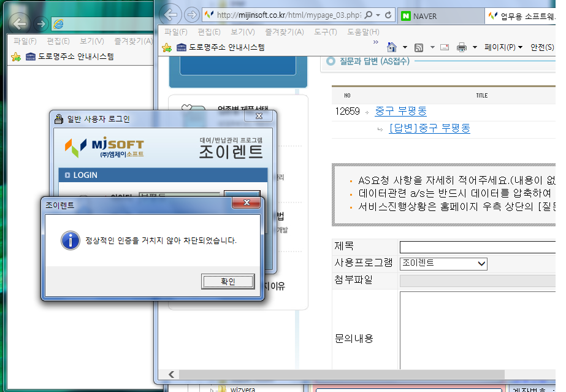The width and height of the screenshot is (566, 392).
Task: Click the read mail icon in the command bar
Action: [445, 47]
